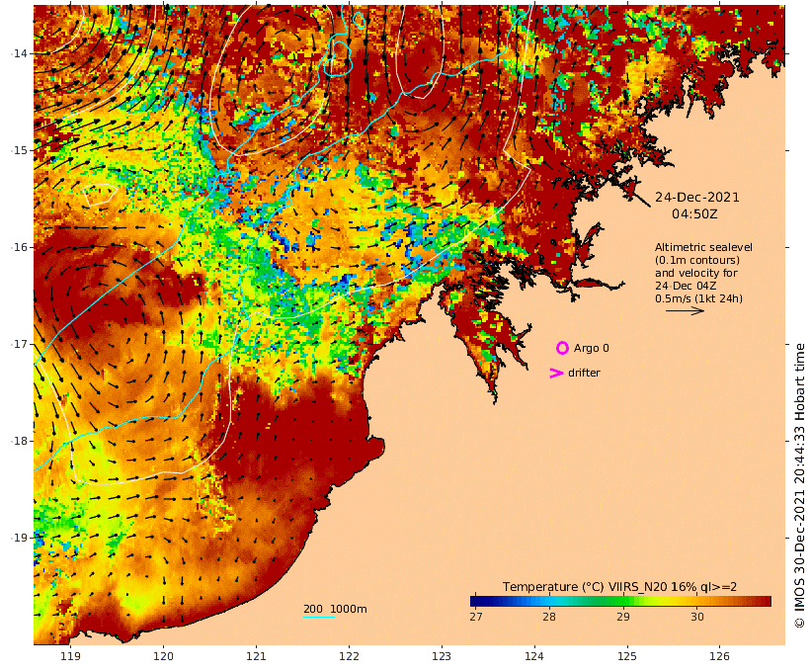Click the latitude '-18' axis label

(x=19, y=441)
